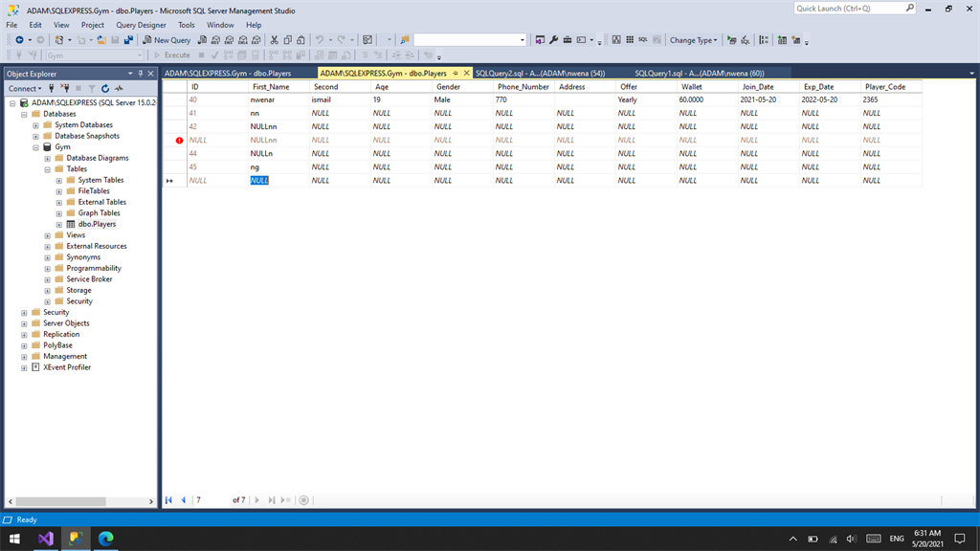Open the Window menu
Screen dimensions: 980x551
click(x=220, y=25)
